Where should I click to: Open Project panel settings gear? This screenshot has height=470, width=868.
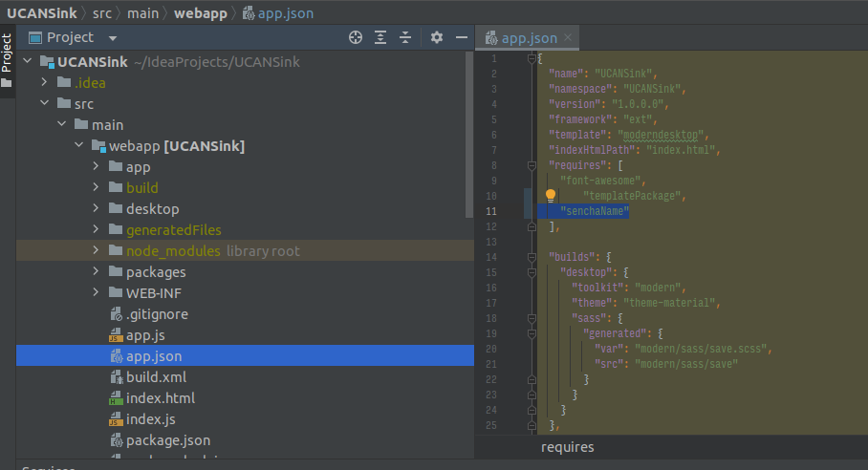(x=437, y=37)
